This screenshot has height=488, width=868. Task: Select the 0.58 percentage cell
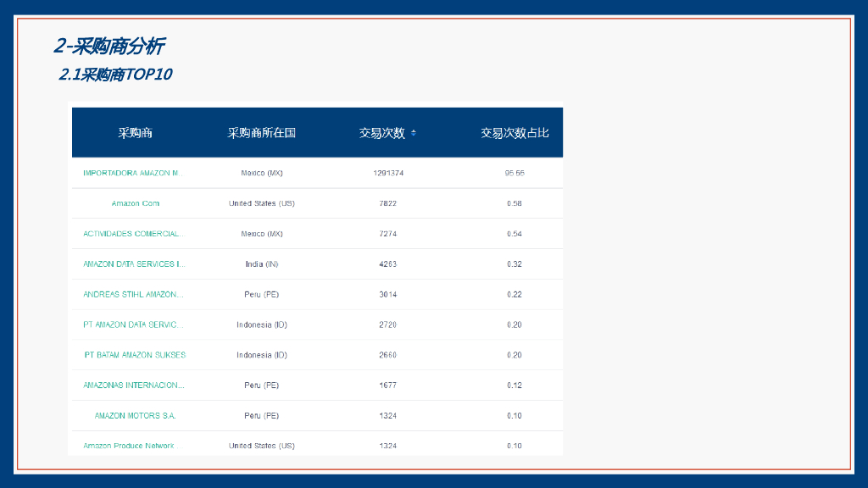[515, 203]
